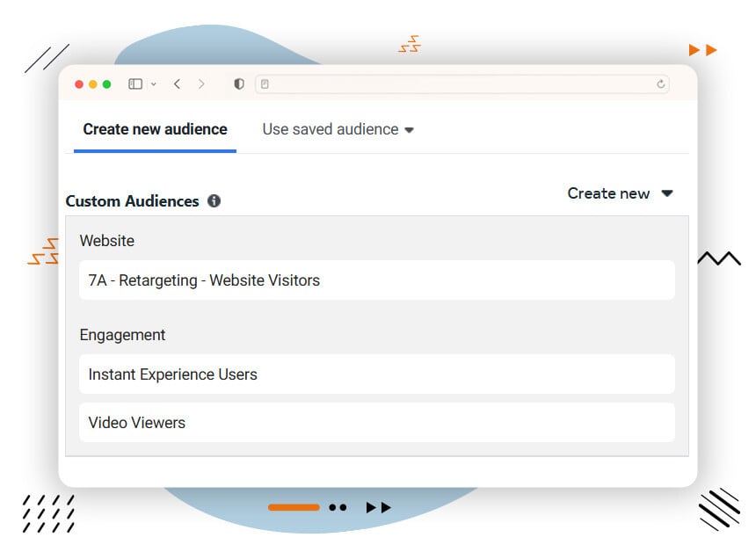This screenshot has width=756, height=552.
Task: Switch to the Use saved audience tab
Action: [330, 129]
